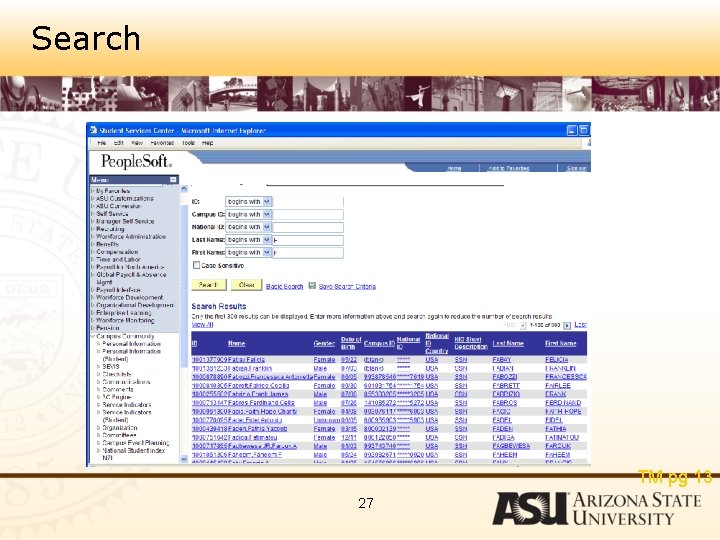The image size is (720, 540).
Task: Open result with last name FABRETT
Action: 506,385
